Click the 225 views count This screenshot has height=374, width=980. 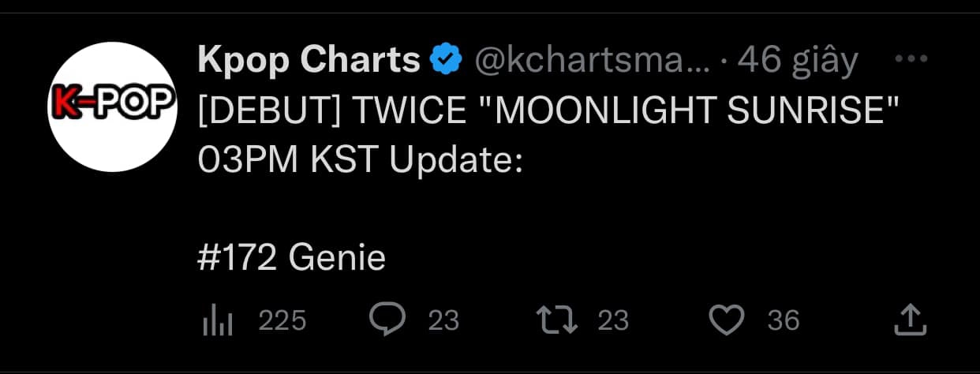[x=282, y=320]
